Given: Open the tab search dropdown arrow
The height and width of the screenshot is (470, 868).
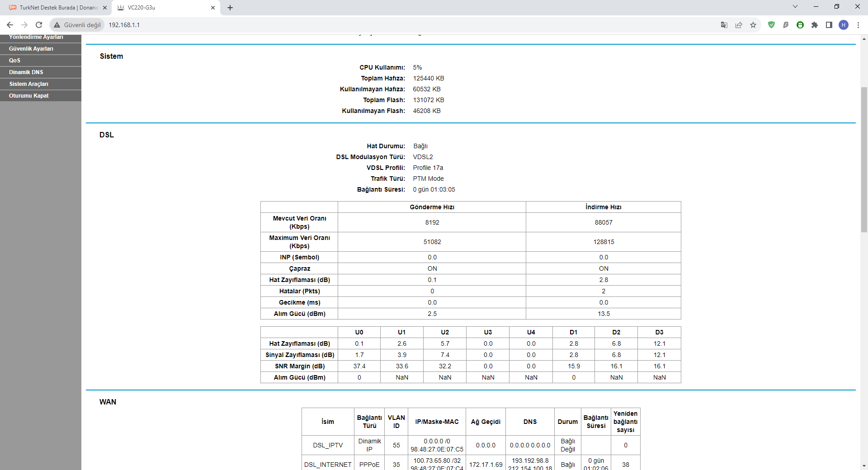Looking at the screenshot, I should coord(795,6).
